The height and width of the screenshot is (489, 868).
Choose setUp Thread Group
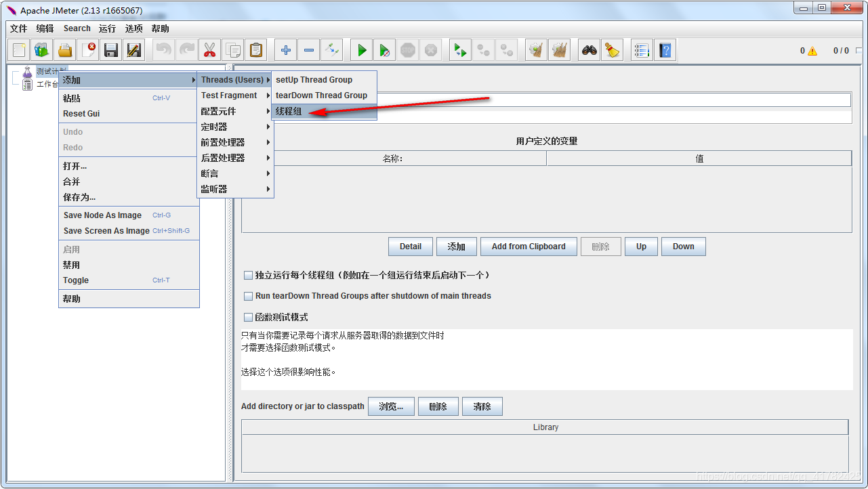point(324,80)
